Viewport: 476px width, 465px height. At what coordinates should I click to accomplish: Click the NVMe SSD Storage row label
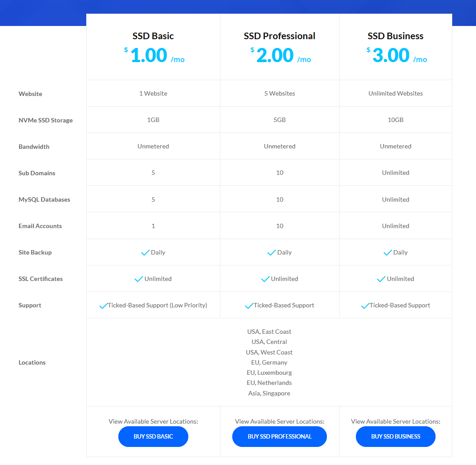coord(46,120)
